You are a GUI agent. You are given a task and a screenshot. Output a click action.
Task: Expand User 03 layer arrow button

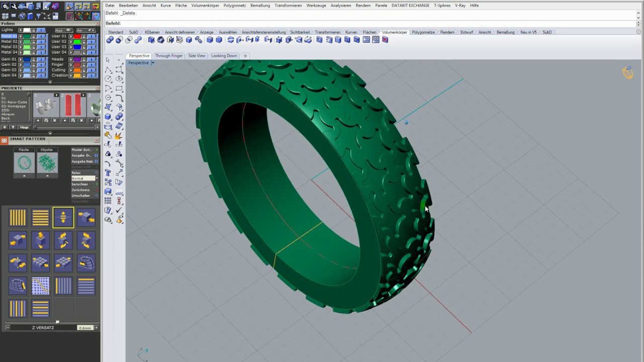pyautogui.click(x=71, y=47)
